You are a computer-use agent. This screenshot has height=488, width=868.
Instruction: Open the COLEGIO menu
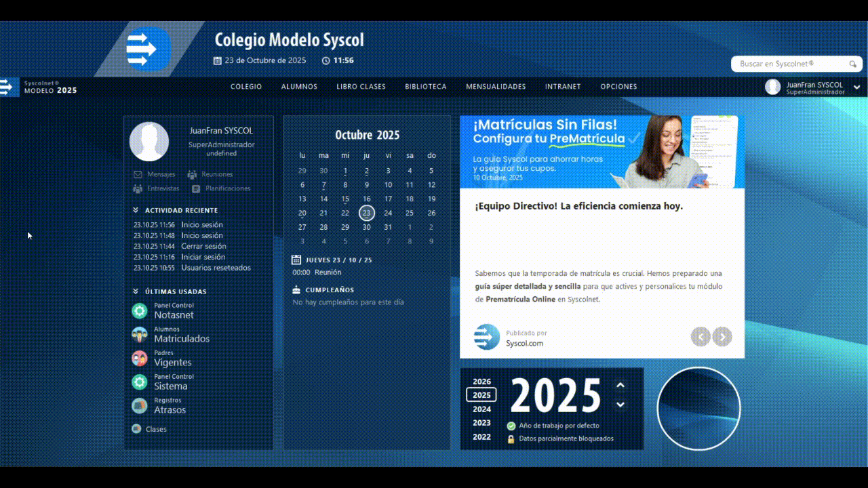(246, 87)
